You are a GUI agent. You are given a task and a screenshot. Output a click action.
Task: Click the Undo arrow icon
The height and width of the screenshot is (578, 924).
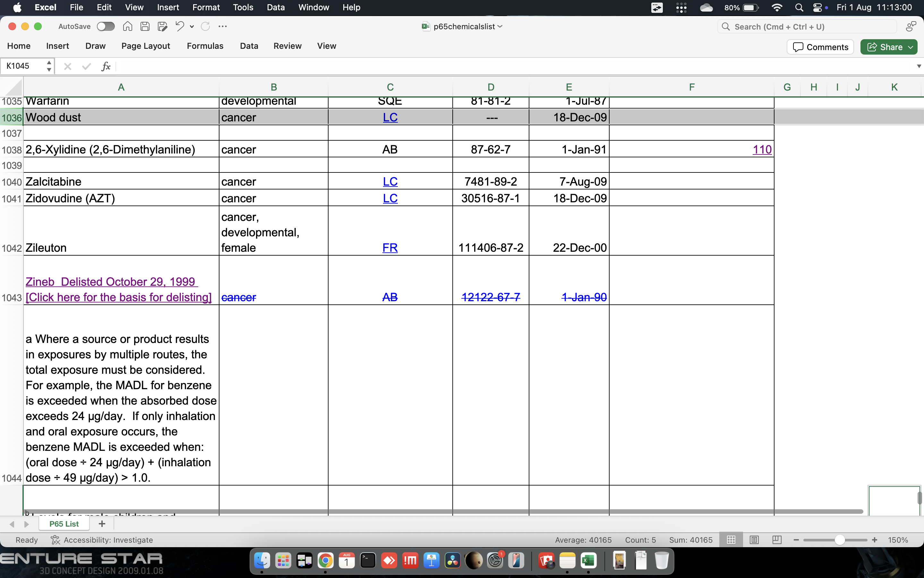(x=179, y=26)
